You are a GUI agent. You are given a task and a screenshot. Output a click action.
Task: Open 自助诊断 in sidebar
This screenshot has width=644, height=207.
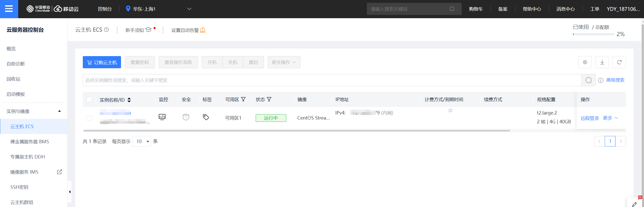[x=16, y=64]
